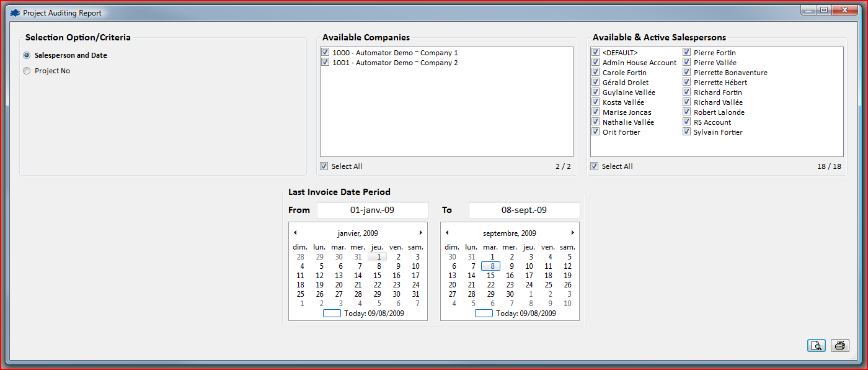868x370 pixels.
Task: Click the printer icon button
Action: 840,346
